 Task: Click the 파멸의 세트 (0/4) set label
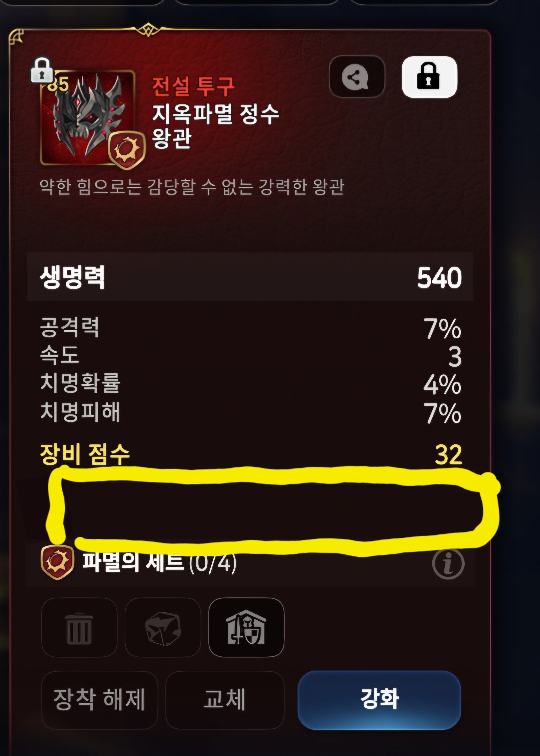tap(160, 563)
